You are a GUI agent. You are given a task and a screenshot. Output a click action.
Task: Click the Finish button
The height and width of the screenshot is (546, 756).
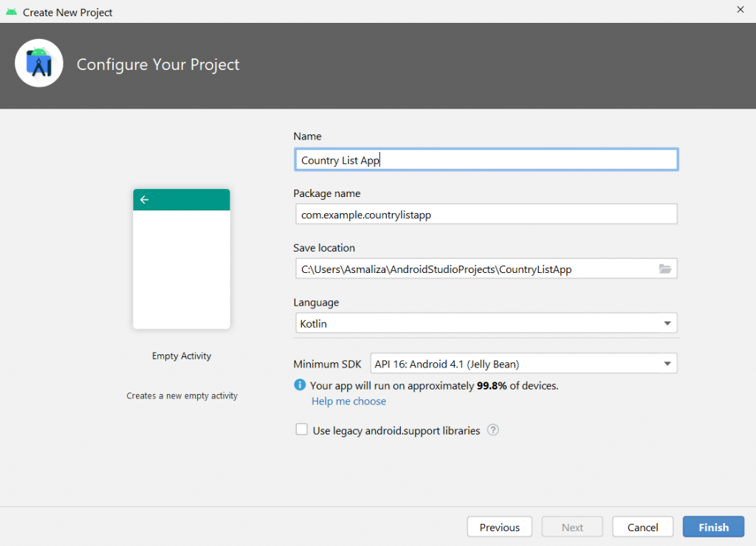click(713, 527)
